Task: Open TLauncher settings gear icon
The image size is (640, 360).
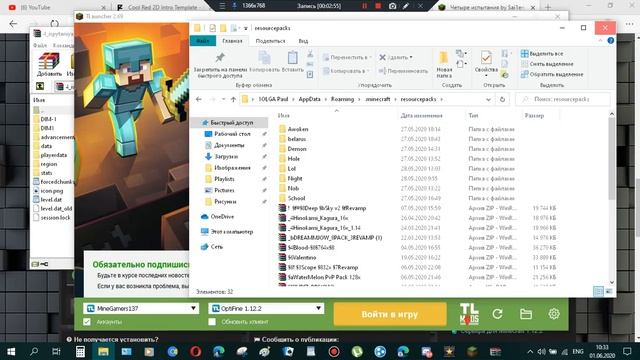Action: (554, 314)
